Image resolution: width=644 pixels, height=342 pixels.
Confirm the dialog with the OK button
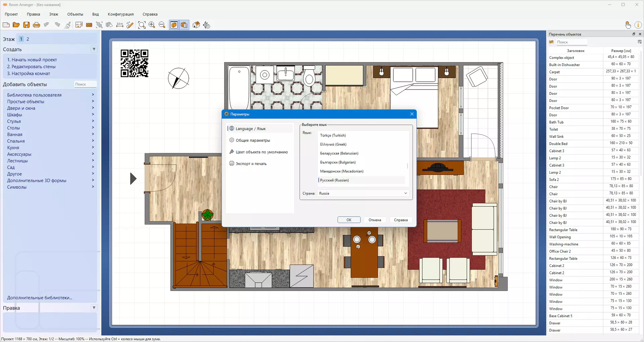[x=349, y=220]
